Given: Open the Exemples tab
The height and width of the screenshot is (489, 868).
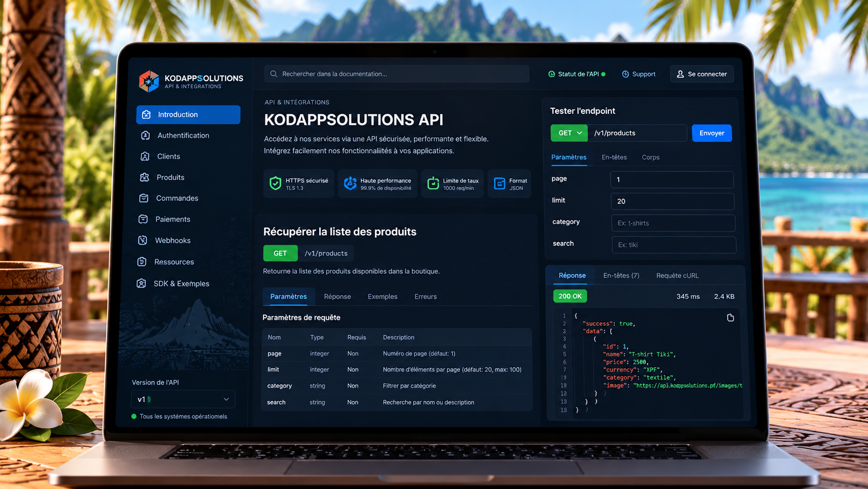Looking at the screenshot, I should click(x=383, y=297).
